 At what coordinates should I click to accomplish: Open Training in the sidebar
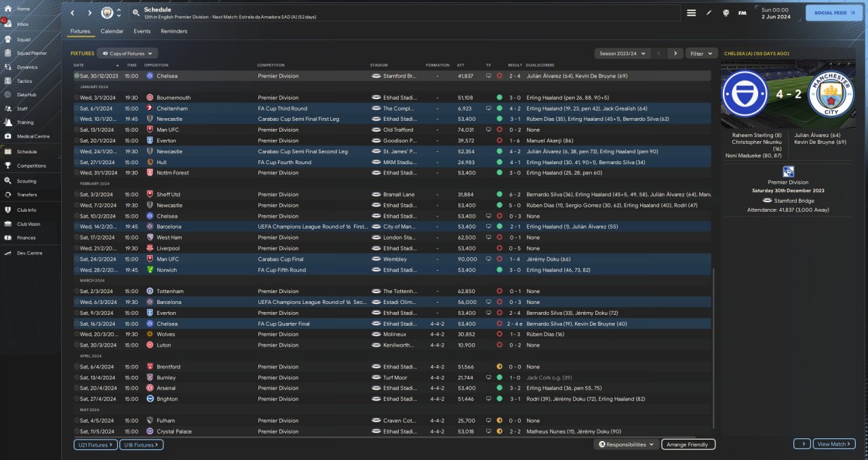[x=25, y=123]
